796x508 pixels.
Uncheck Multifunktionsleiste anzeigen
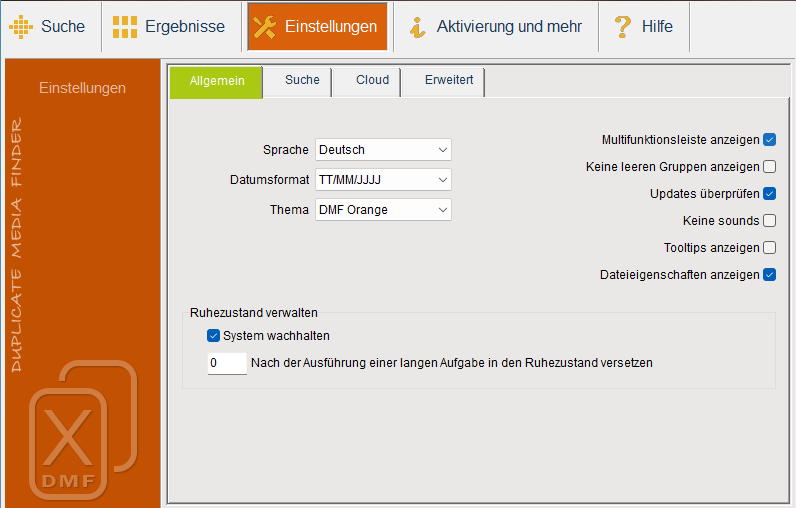769,140
